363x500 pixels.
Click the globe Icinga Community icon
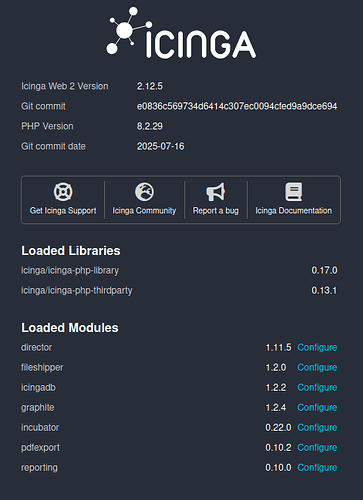point(144,192)
